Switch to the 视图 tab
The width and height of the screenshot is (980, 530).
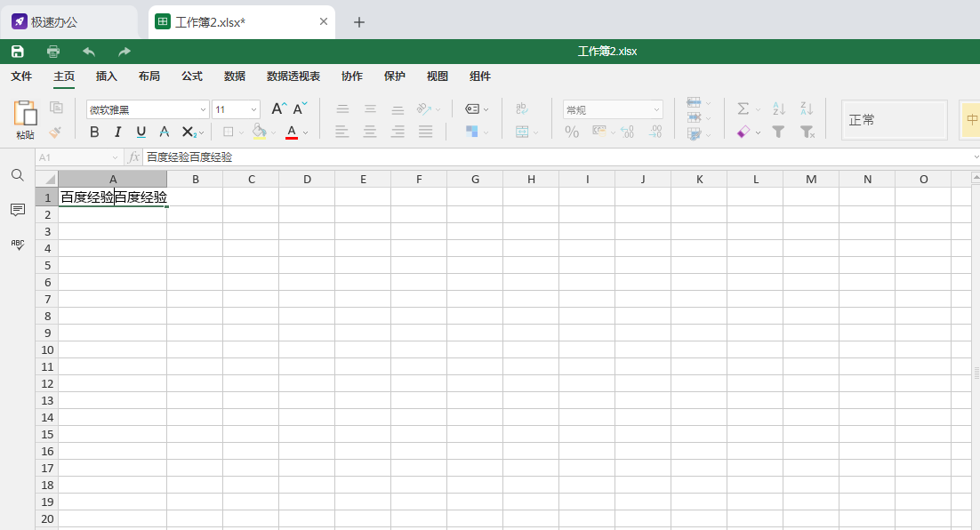(438, 76)
